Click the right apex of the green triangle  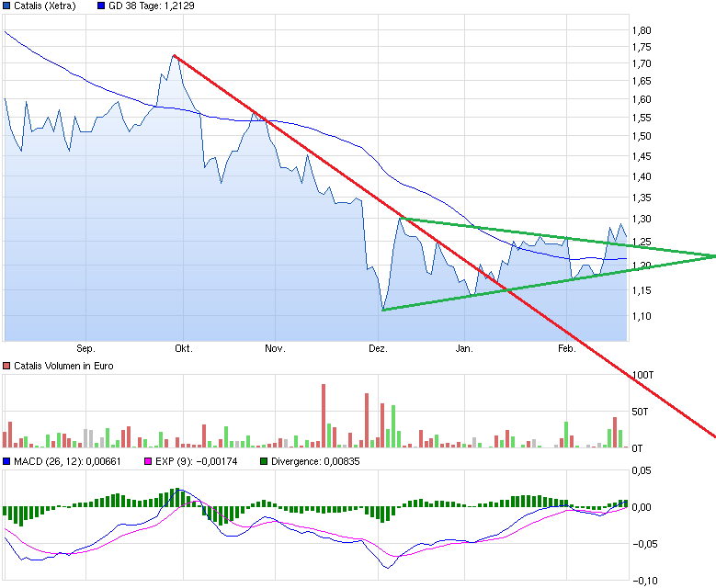[713, 255]
